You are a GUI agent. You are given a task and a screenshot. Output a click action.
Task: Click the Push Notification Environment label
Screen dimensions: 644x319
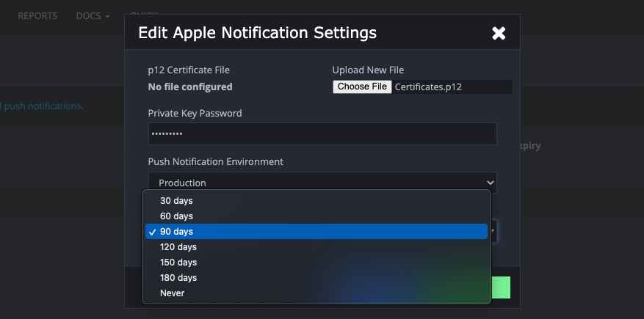click(216, 161)
